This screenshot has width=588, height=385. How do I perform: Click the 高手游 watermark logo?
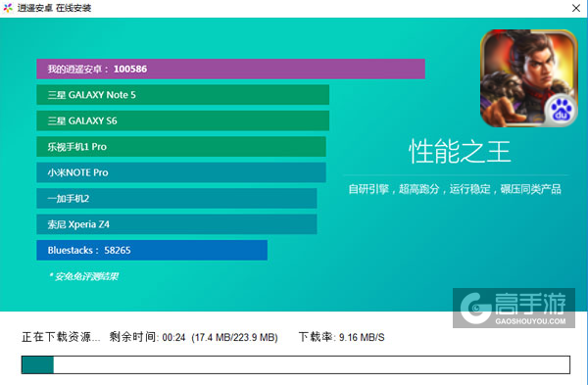(x=514, y=309)
